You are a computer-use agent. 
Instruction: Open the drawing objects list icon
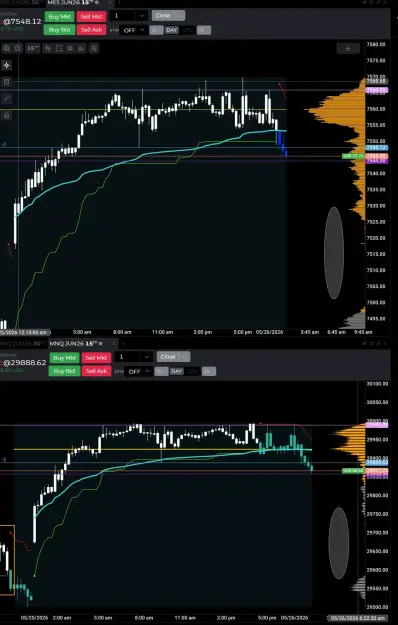tap(6, 82)
